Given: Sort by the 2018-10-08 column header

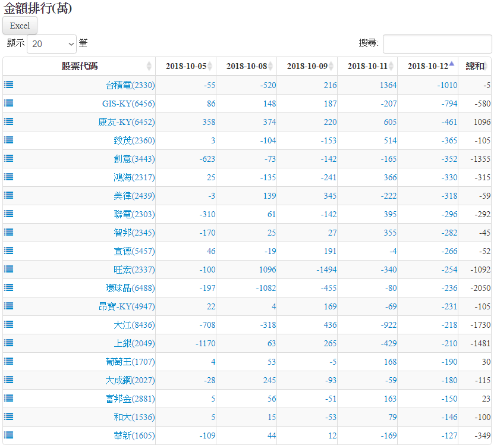Looking at the screenshot, I should click(x=246, y=66).
